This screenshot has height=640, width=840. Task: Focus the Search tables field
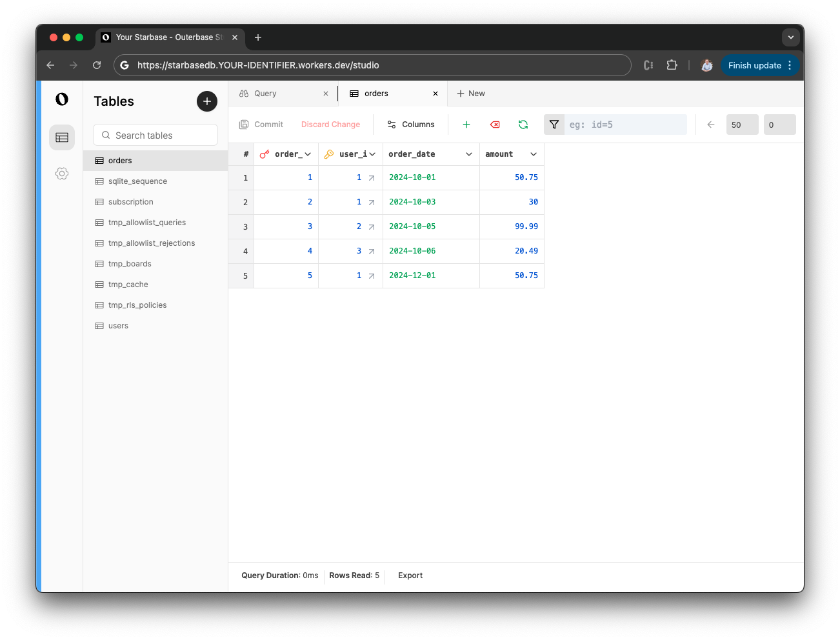[155, 135]
